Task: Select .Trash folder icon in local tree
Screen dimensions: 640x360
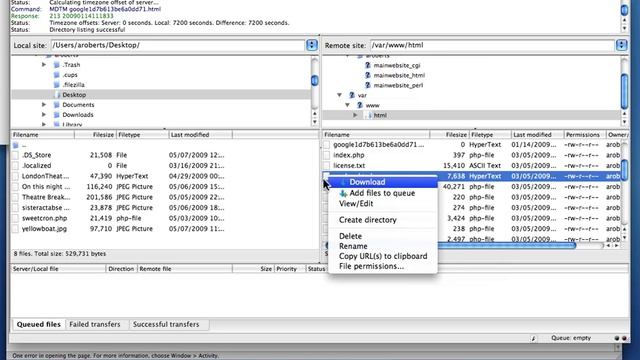Action: pyautogui.click(x=57, y=65)
